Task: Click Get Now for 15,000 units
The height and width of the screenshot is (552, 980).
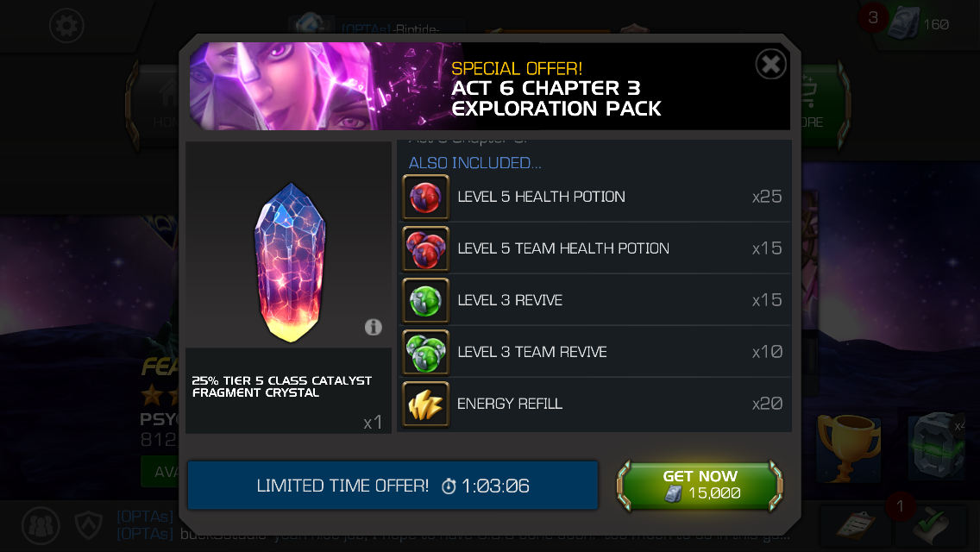Action: (x=700, y=486)
